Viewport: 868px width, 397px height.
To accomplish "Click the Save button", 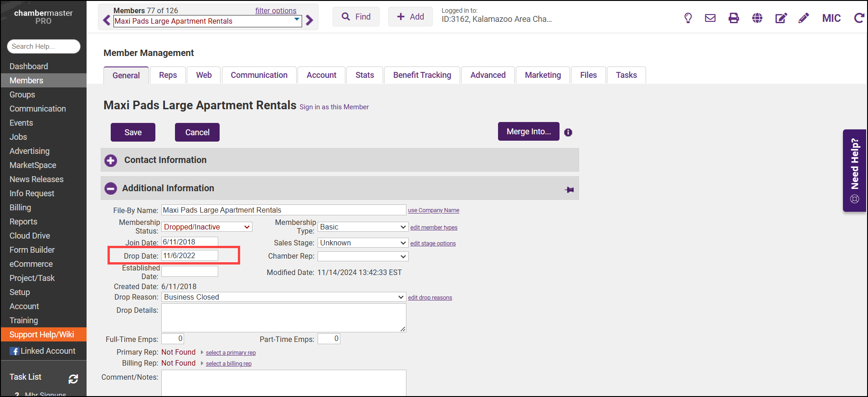I will click(133, 132).
